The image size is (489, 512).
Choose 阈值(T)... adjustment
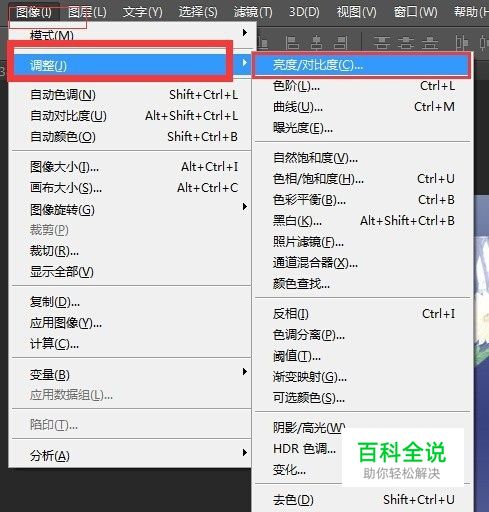point(362,356)
